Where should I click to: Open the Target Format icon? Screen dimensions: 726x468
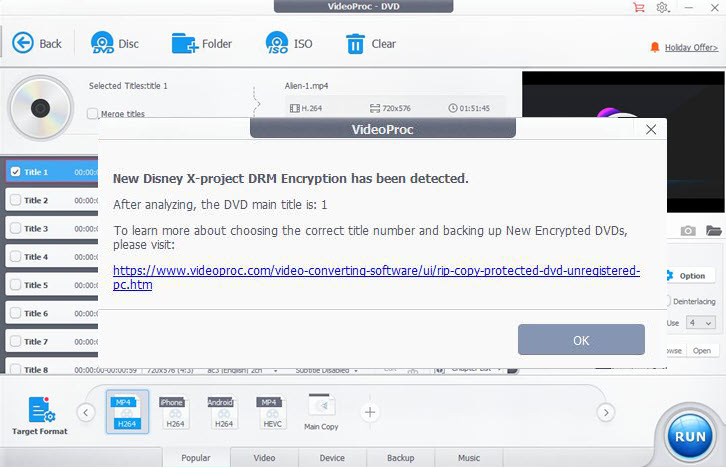pyautogui.click(x=42, y=410)
